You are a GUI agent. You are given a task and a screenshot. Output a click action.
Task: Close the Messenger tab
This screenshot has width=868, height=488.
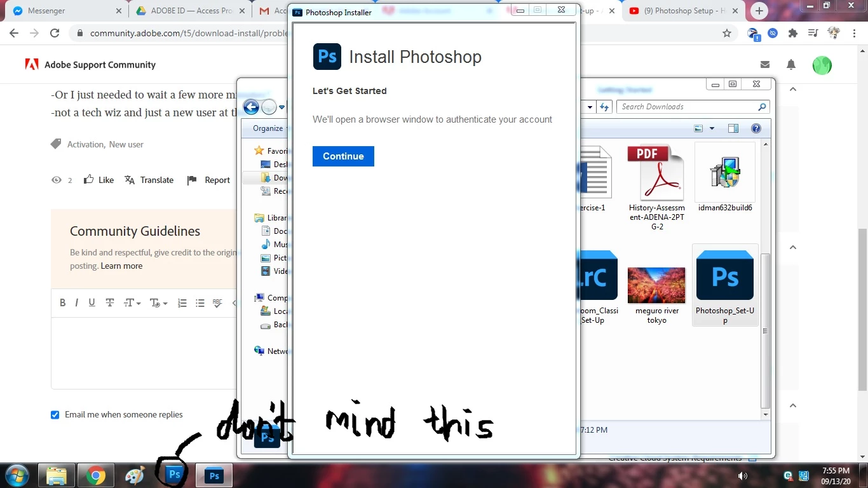click(x=119, y=11)
